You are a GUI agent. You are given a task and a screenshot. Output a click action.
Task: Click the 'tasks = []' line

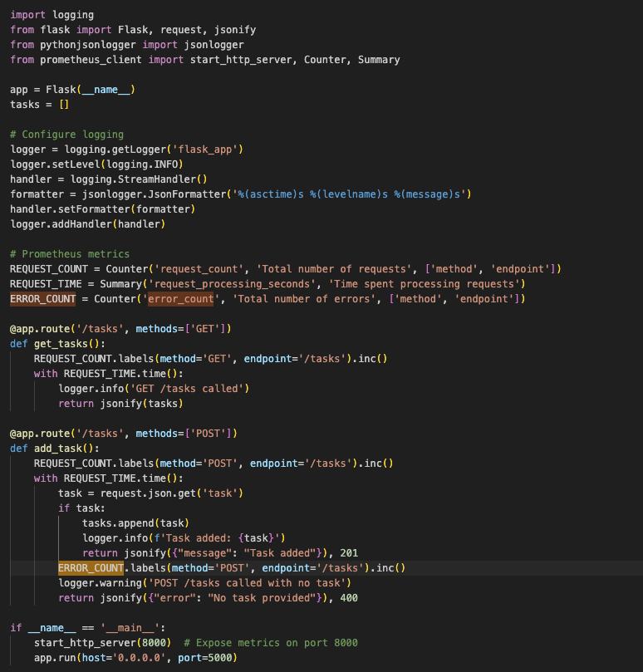[x=39, y=105]
